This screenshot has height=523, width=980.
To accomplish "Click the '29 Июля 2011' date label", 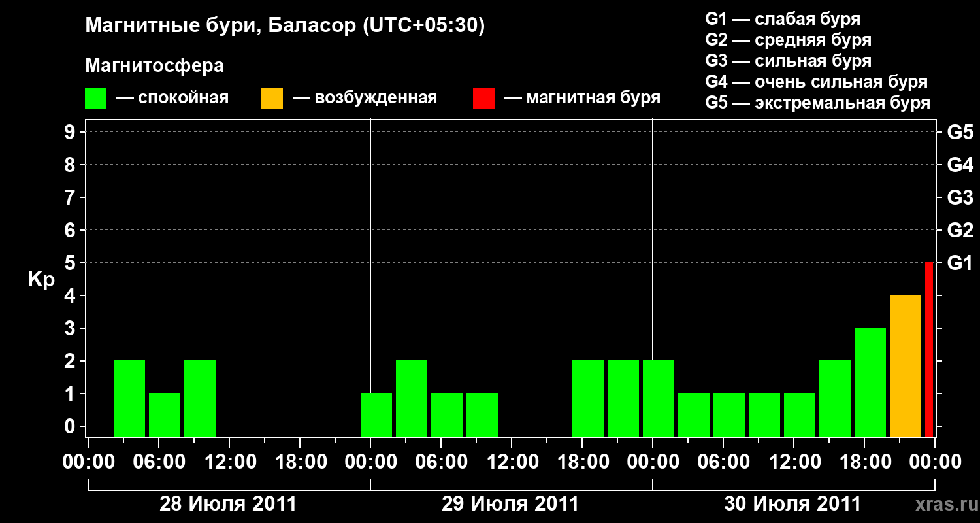I will pos(510,504).
